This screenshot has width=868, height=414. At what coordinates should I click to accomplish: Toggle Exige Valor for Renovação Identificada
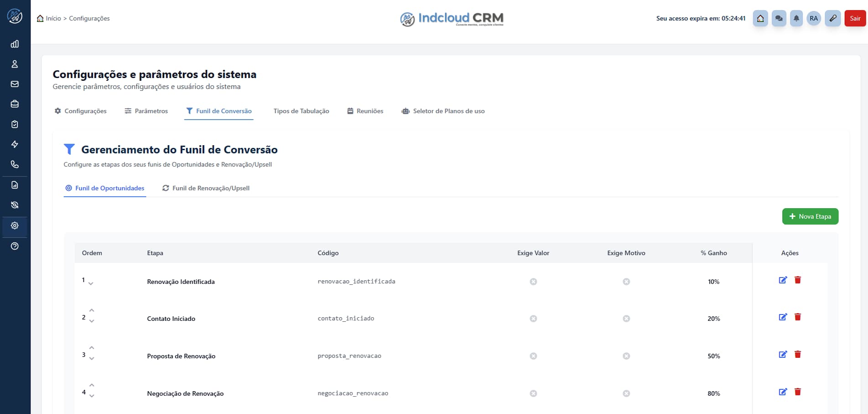pos(533,282)
